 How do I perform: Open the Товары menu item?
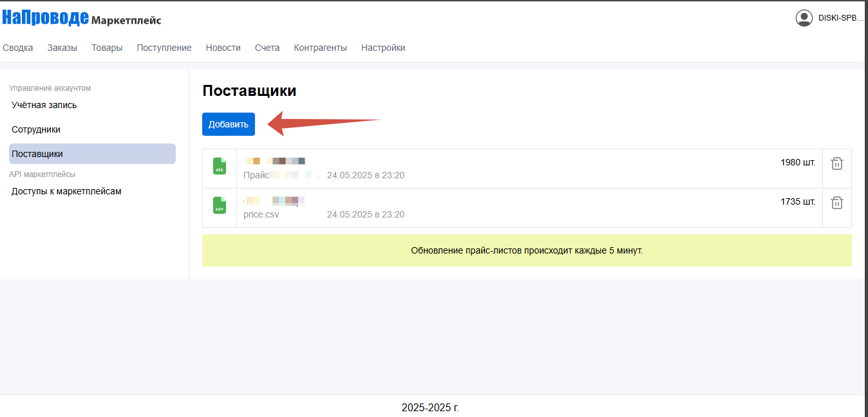[107, 48]
